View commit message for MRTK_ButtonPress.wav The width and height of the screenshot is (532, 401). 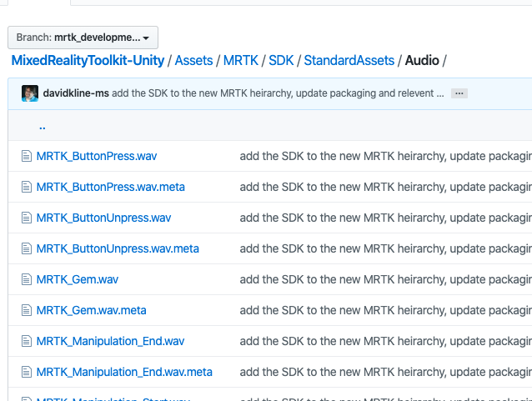(385, 156)
